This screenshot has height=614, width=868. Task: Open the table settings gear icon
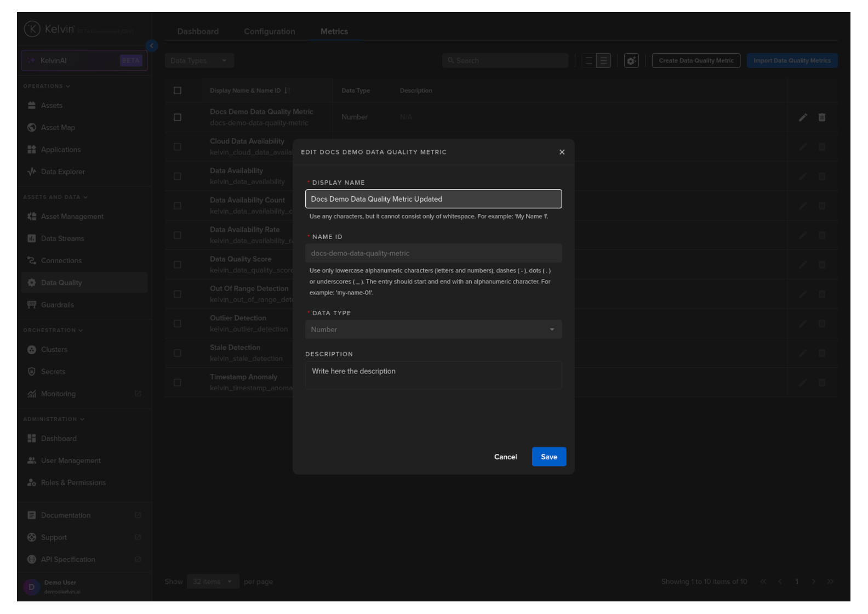point(631,61)
